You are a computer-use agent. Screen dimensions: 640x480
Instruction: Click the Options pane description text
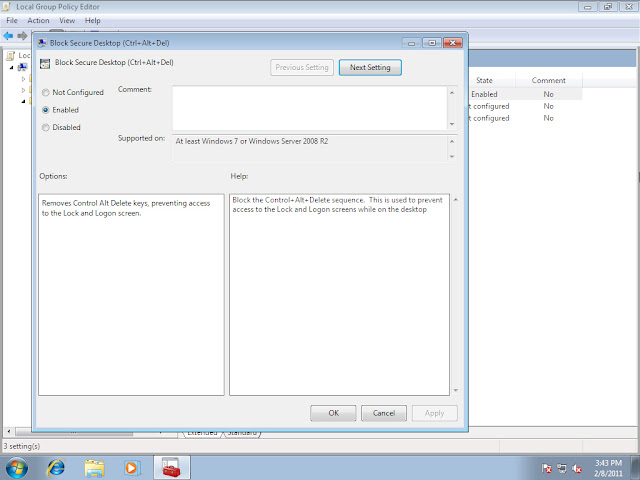point(126,208)
